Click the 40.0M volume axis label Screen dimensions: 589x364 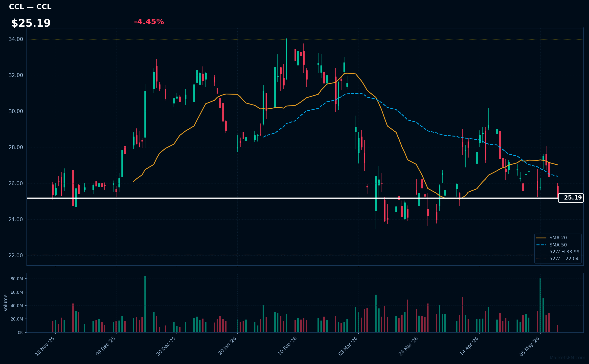tap(17, 306)
